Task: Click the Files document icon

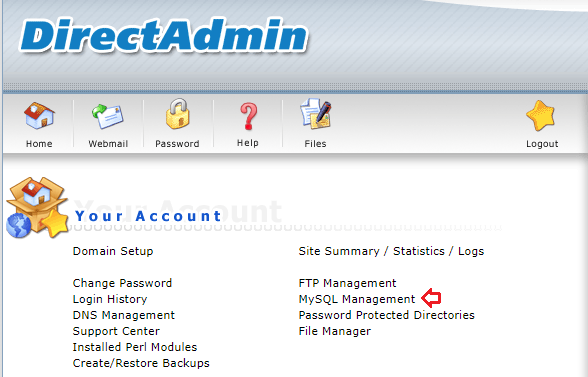Action: coord(316,114)
